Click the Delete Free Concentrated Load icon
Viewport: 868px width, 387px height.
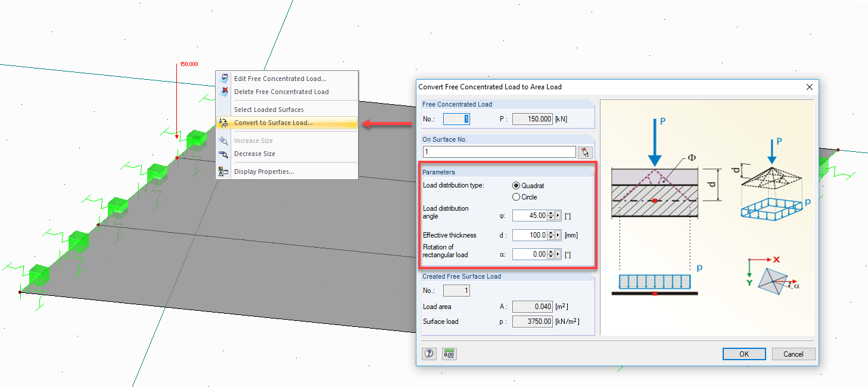(x=224, y=92)
